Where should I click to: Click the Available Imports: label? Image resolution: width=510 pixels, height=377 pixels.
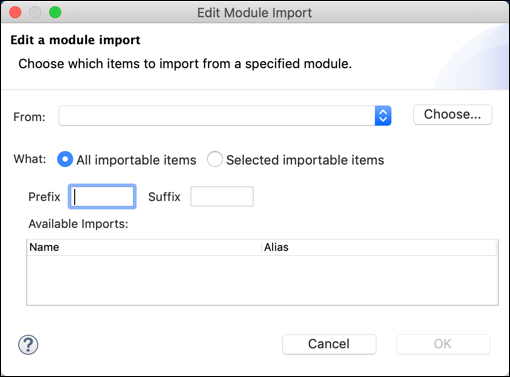point(78,224)
